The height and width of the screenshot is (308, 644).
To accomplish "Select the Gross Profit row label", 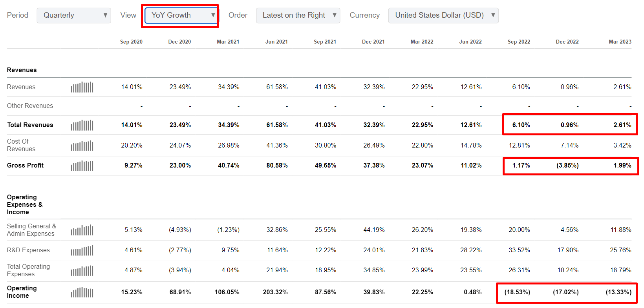I will pos(26,166).
